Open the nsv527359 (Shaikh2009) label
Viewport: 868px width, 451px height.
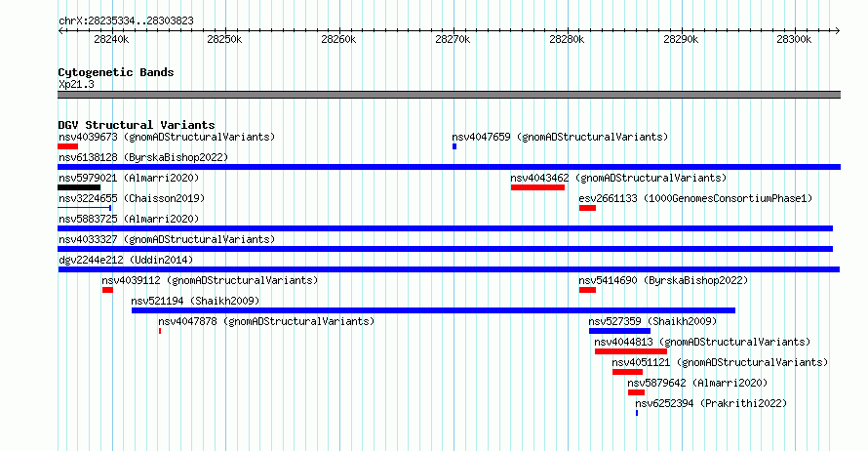(x=652, y=321)
